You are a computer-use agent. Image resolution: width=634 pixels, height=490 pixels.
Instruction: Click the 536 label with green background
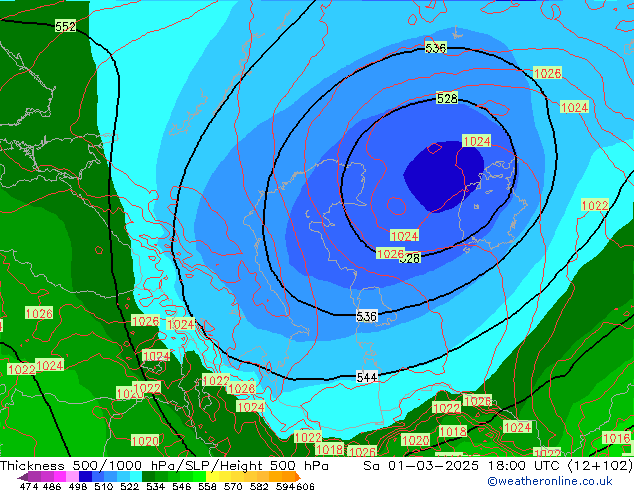(436, 48)
